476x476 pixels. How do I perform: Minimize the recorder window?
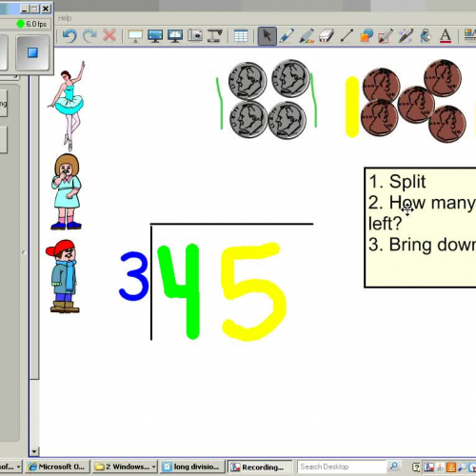[x=25, y=9]
